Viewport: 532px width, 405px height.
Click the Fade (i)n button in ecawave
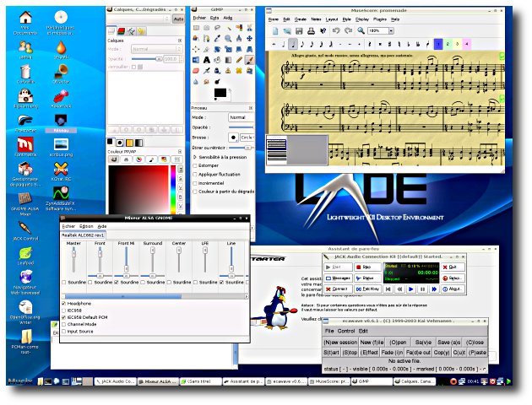tap(392, 353)
